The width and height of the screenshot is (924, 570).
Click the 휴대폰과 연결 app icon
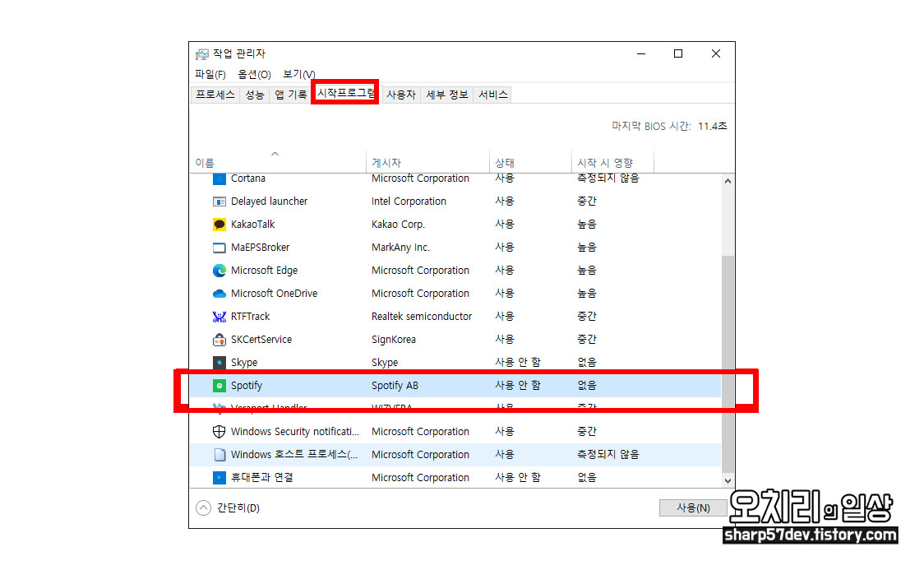(x=219, y=477)
